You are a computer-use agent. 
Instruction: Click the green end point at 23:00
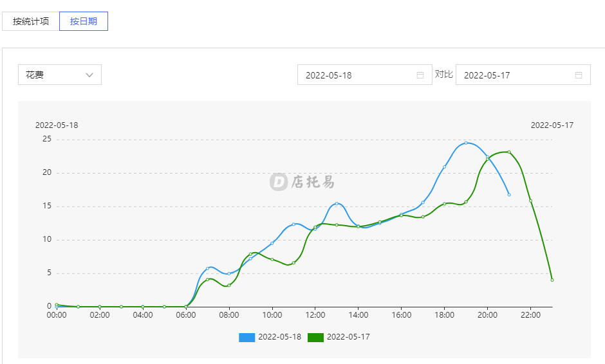pyautogui.click(x=552, y=280)
